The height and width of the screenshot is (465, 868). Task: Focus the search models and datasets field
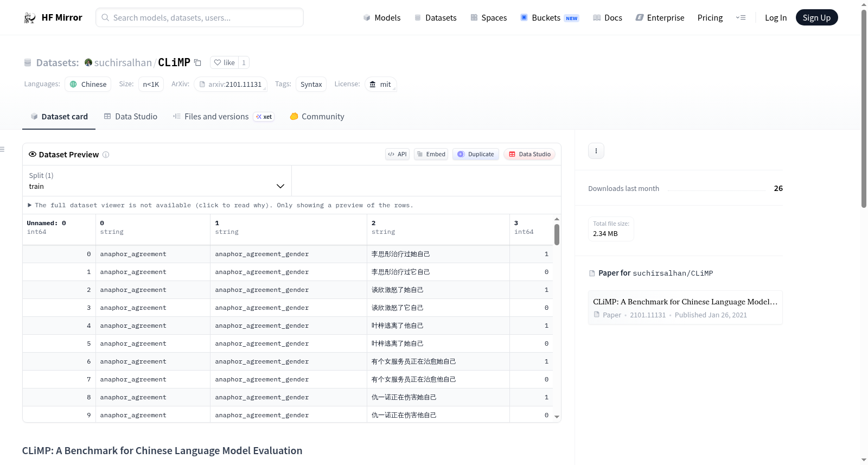click(200, 17)
